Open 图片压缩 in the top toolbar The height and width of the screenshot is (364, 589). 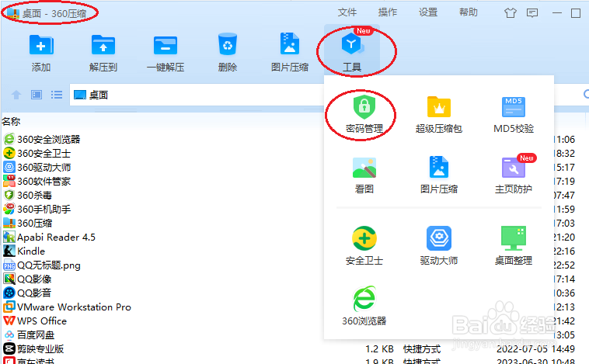[290, 52]
